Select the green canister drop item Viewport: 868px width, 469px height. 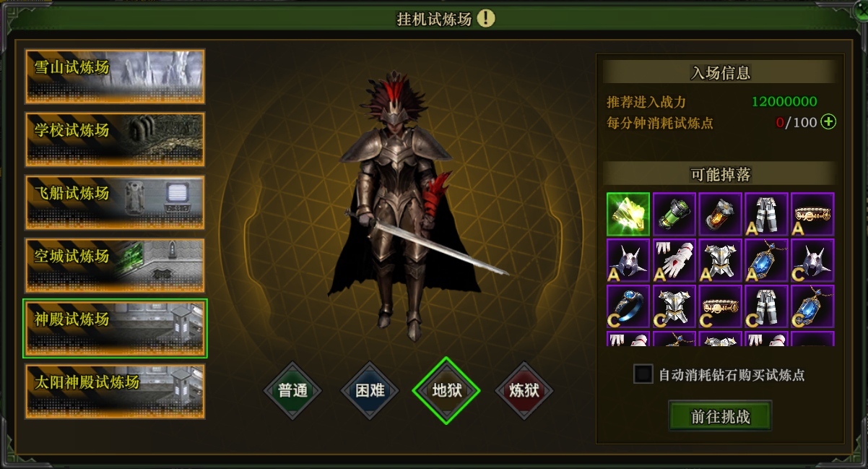click(674, 214)
